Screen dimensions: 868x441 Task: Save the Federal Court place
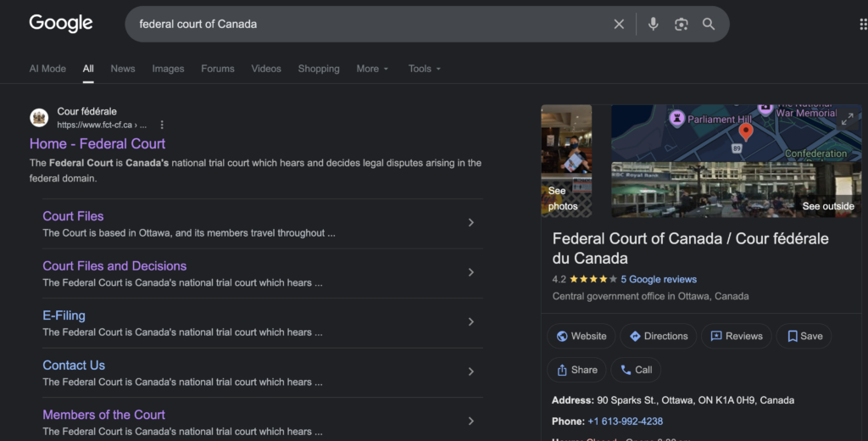click(804, 336)
